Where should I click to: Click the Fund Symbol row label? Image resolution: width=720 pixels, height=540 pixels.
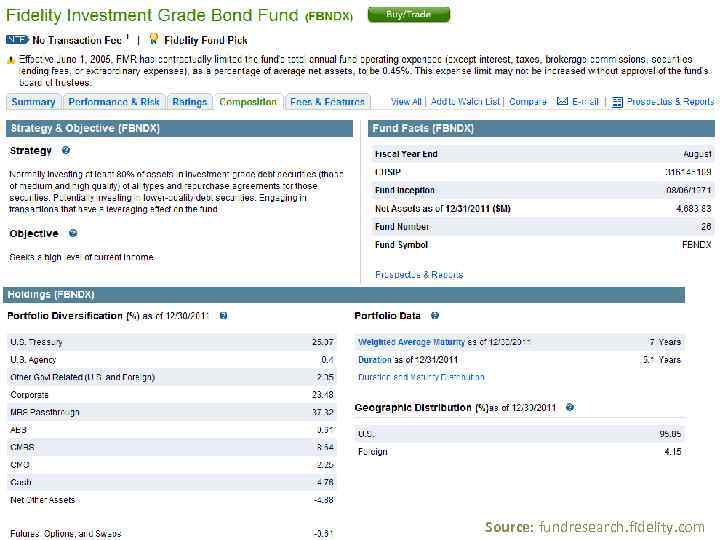[401, 245]
